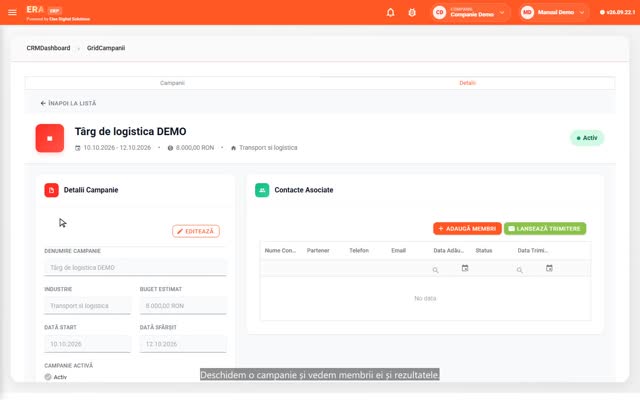This screenshot has width=640, height=400.
Task: Sort by Email column header
Action: pyautogui.click(x=399, y=250)
